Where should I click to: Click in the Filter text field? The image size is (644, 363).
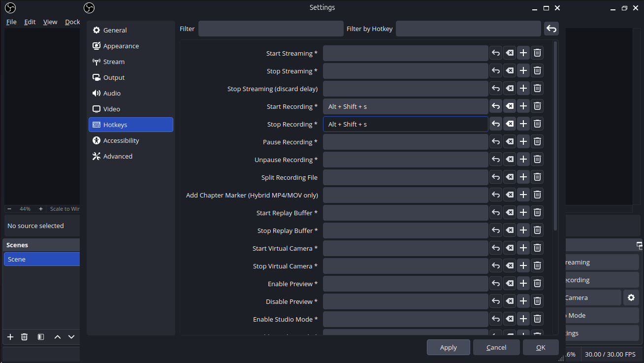click(x=271, y=29)
